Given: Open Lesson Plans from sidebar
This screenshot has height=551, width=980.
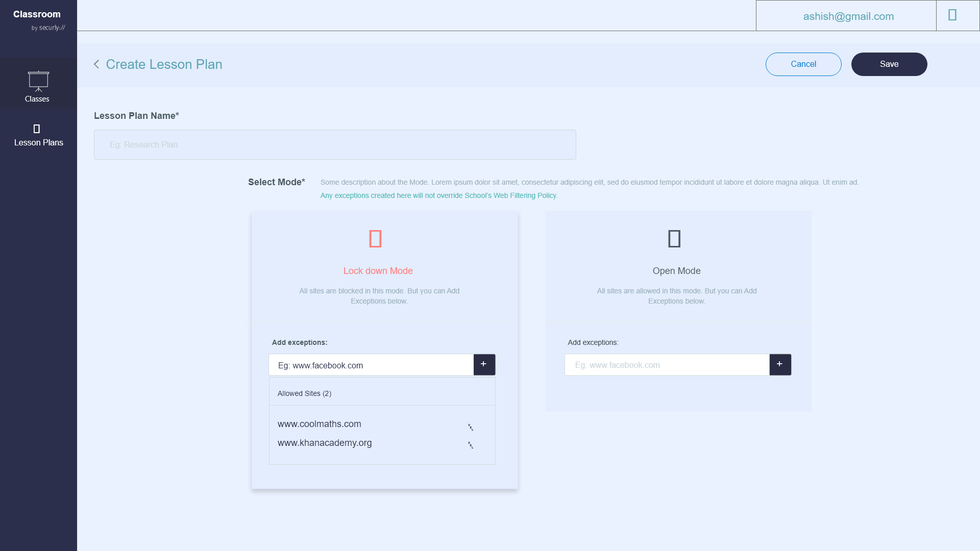Looking at the screenshot, I should 38,136.
